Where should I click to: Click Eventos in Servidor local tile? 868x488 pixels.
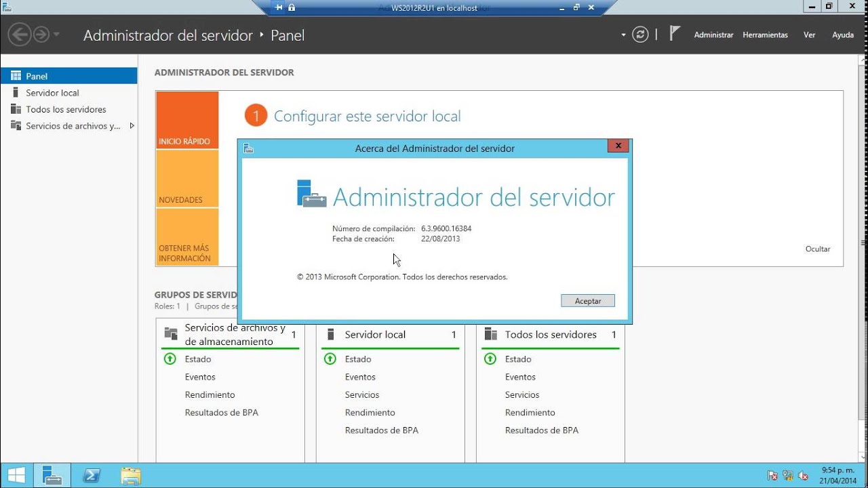360,377
